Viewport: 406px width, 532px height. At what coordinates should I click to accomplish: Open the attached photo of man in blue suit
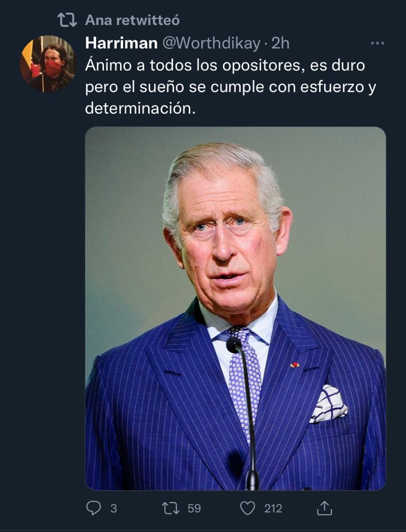235,309
